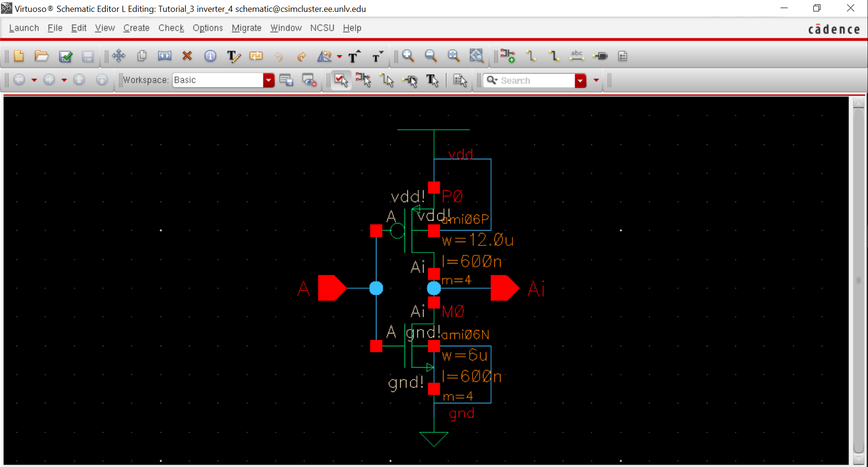
Task: Click the output pin Ai on schematic
Action: pos(504,288)
